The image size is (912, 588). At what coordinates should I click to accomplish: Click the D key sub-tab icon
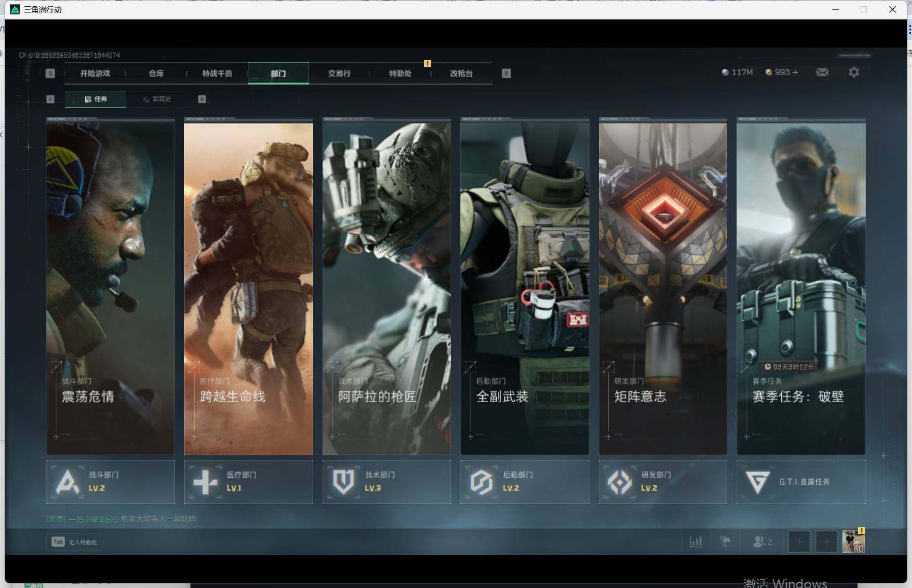202,99
